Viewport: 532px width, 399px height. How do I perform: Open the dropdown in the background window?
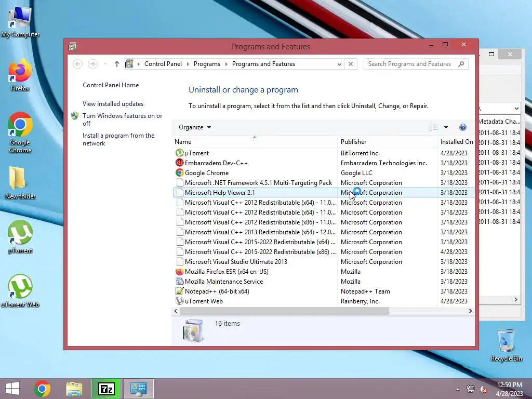tap(516, 109)
